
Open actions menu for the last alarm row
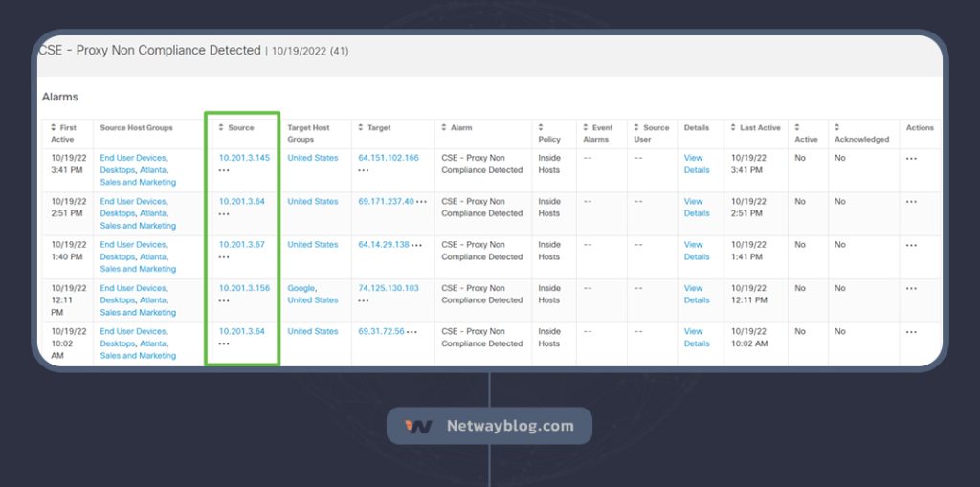point(911,332)
